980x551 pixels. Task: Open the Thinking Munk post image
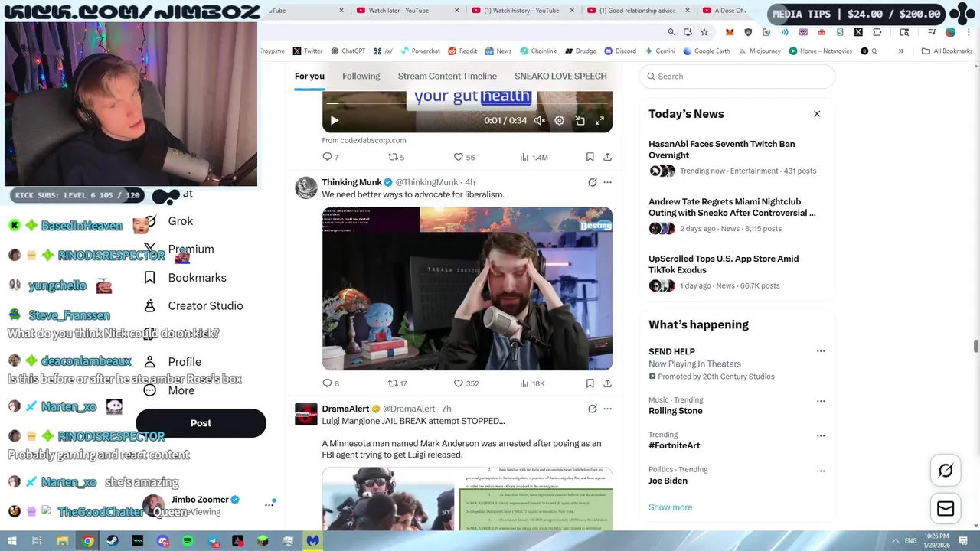(467, 289)
